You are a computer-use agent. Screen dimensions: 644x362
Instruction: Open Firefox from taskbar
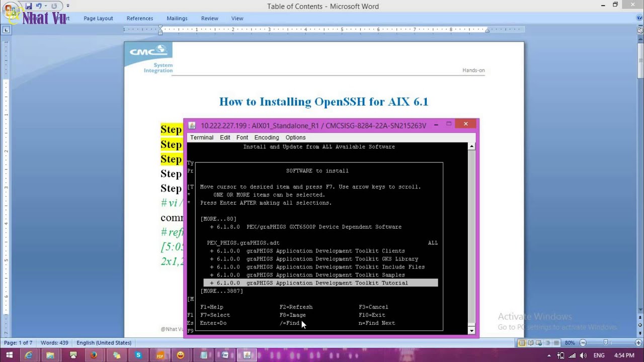pos(94,355)
